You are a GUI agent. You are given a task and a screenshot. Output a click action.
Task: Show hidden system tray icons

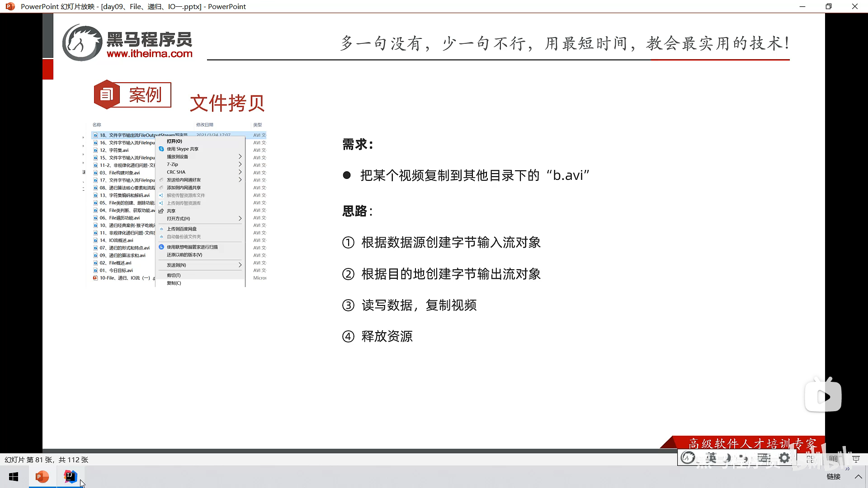tap(858, 477)
